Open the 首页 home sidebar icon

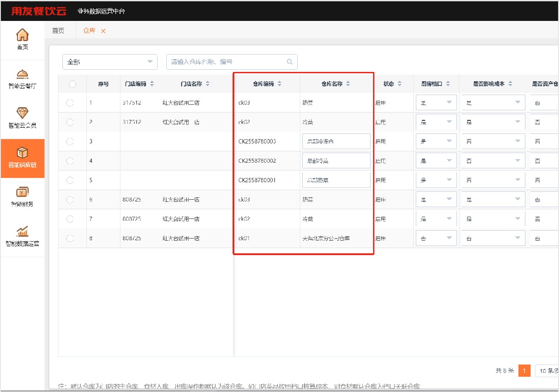[22, 35]
